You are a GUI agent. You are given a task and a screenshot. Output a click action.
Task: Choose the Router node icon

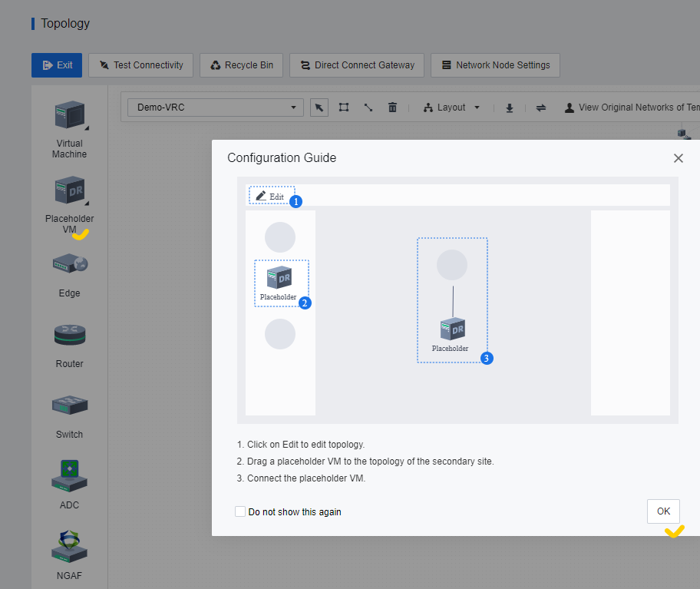70,335
